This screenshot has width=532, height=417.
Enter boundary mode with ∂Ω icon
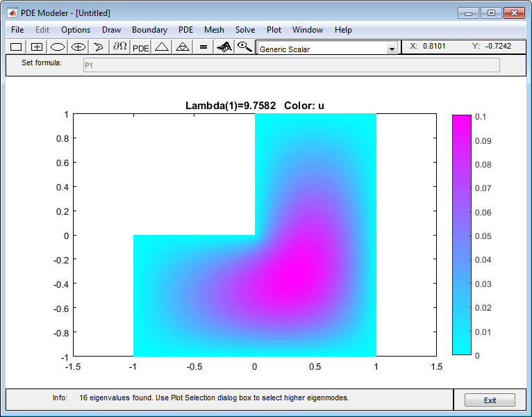119,47
